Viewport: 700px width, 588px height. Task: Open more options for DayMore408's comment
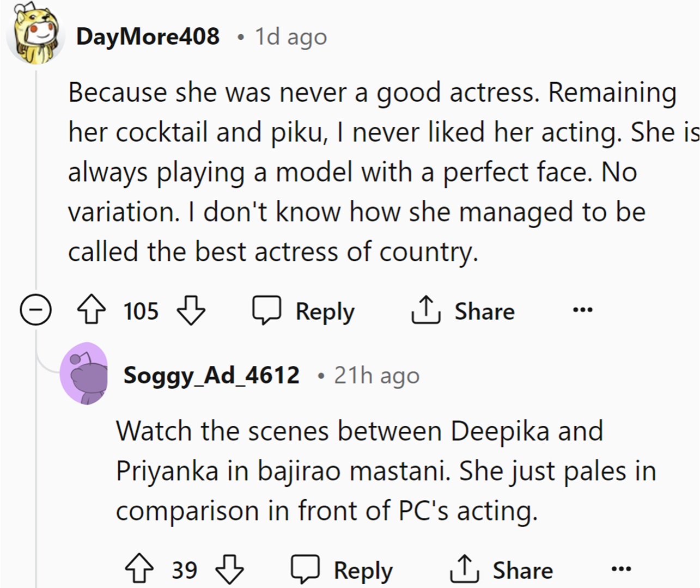(582, 310)
